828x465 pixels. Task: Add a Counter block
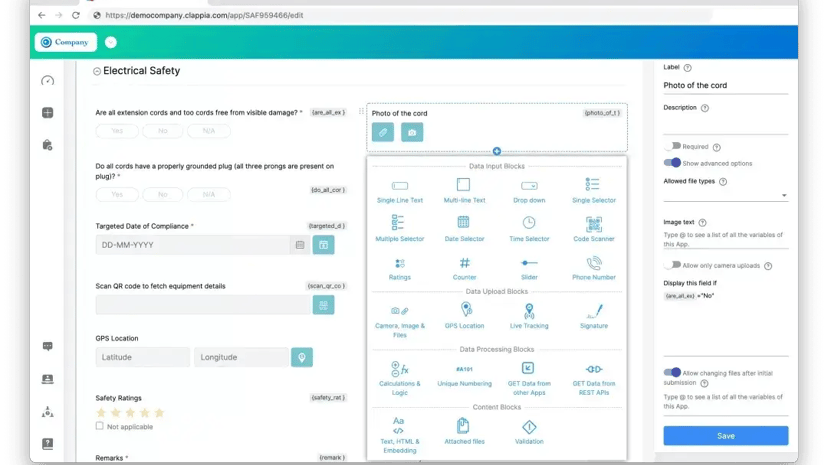(x=464, y=268)
